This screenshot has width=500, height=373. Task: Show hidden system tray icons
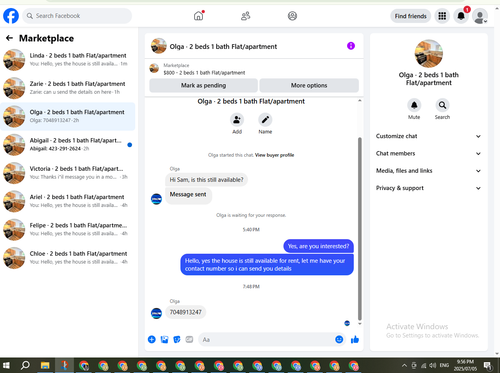click(x=404, y=365)
